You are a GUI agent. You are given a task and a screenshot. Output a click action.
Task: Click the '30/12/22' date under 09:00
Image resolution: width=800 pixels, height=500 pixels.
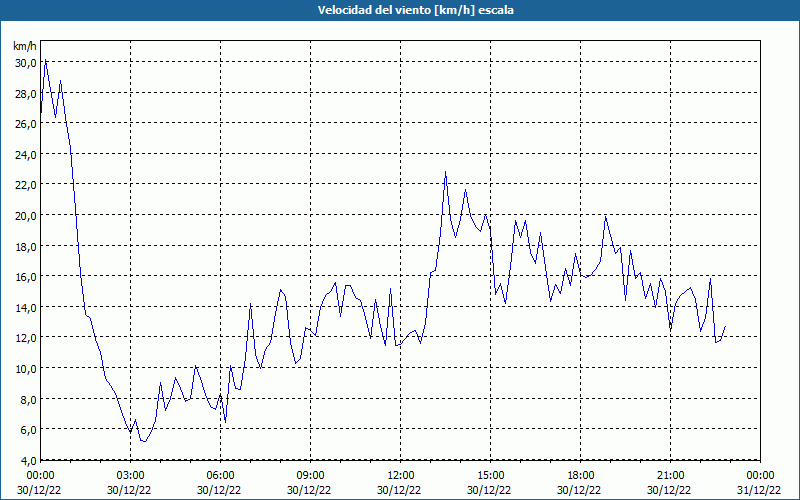(309, 490)
